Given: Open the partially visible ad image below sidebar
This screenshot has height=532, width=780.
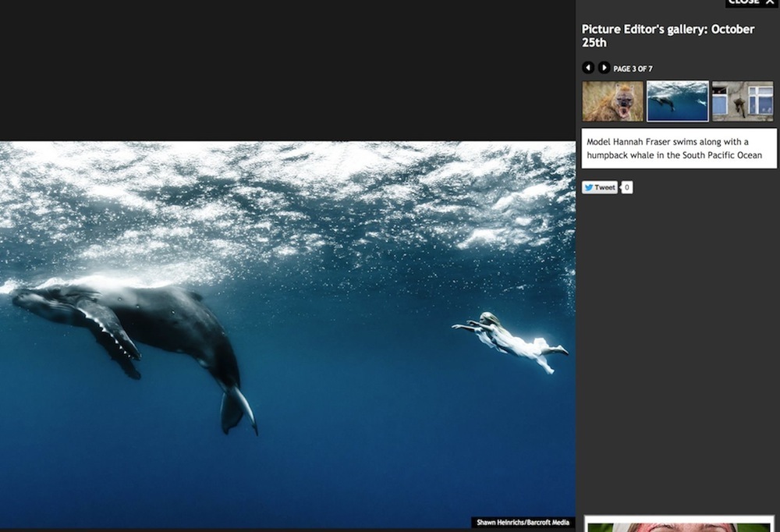Looking at the screenshot, I should [679, 527].
